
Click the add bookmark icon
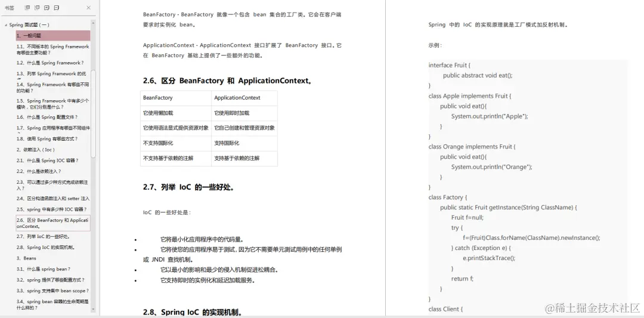[47, 7]
